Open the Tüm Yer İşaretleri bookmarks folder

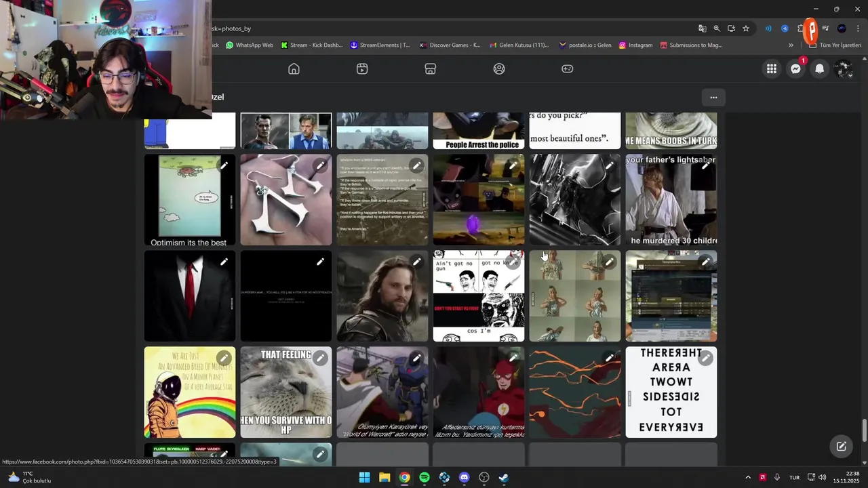click(x=835, y=45)
